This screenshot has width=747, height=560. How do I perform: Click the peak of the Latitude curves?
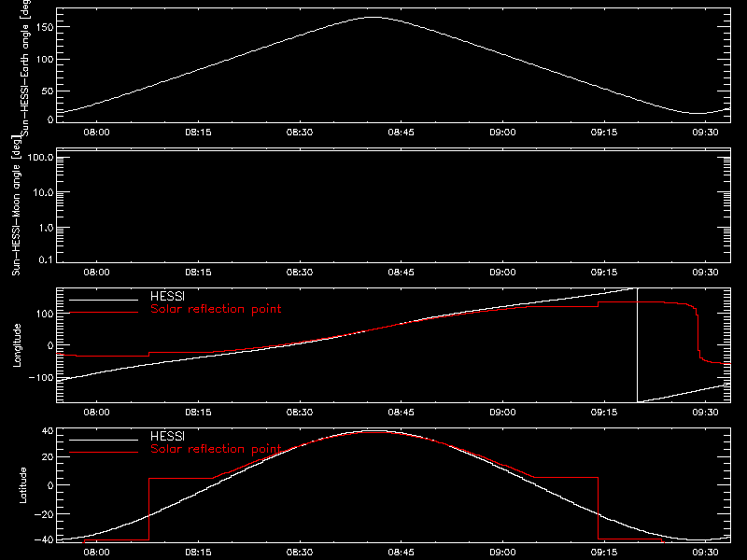click(x=374, y=431)
